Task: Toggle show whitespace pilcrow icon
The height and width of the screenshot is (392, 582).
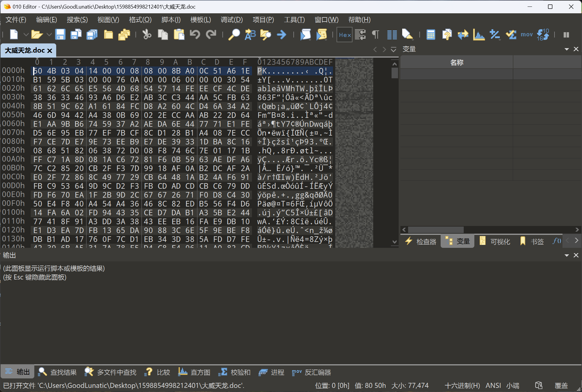Action: pos(375,35)
